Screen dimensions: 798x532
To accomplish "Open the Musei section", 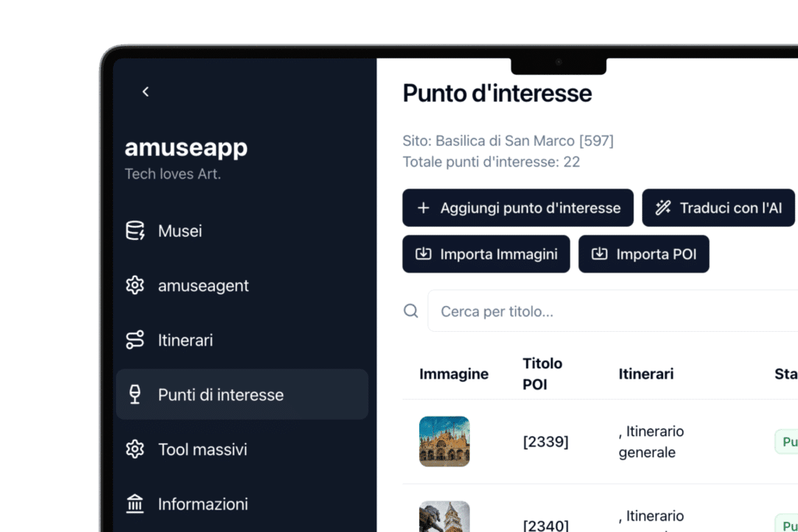I will click(242, 231).
